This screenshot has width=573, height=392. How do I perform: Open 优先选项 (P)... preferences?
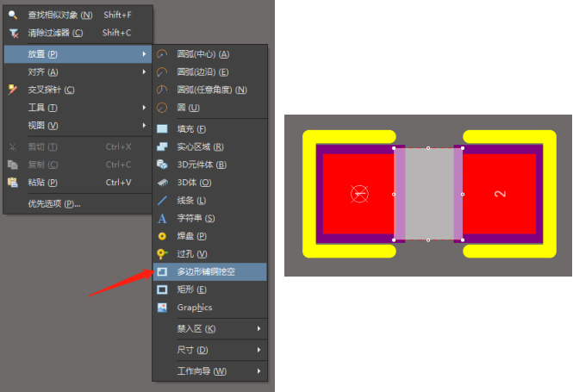(53, 204)
